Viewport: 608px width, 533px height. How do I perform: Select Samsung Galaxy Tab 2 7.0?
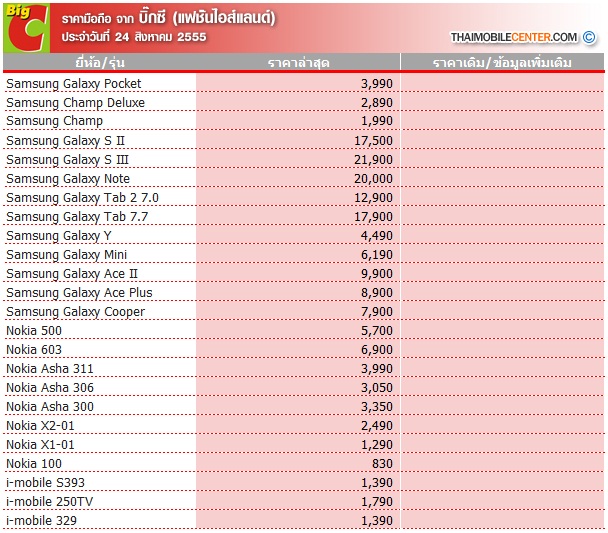(82, 198)
